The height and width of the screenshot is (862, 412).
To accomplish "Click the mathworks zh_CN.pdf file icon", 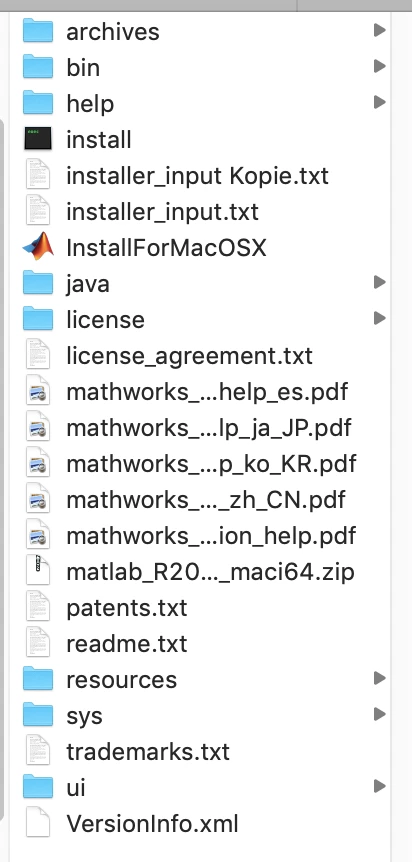I will tap(38, 499).
